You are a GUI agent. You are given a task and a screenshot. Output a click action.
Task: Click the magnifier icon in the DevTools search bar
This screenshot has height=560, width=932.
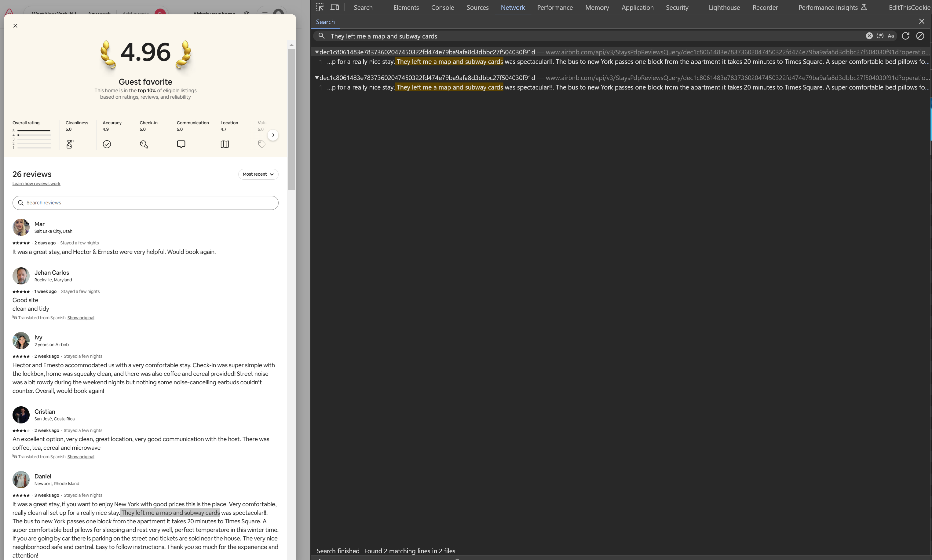pos(322,36)
